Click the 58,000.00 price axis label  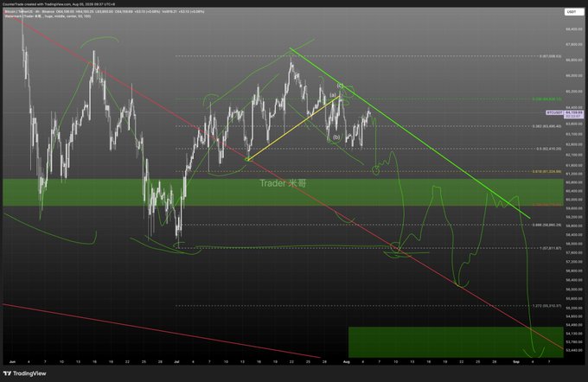[574, 244]
